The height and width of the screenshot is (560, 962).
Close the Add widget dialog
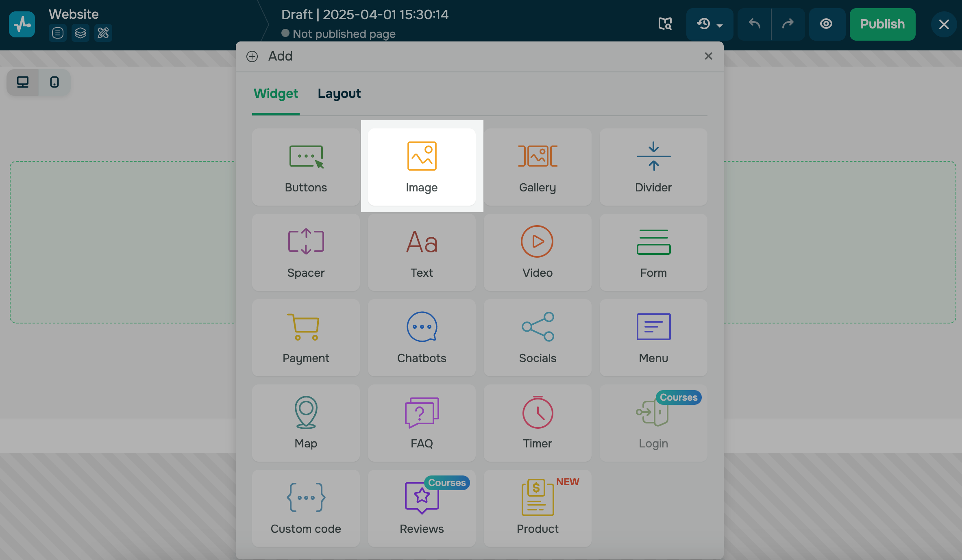pyautogui.click(x=708, y=56)
